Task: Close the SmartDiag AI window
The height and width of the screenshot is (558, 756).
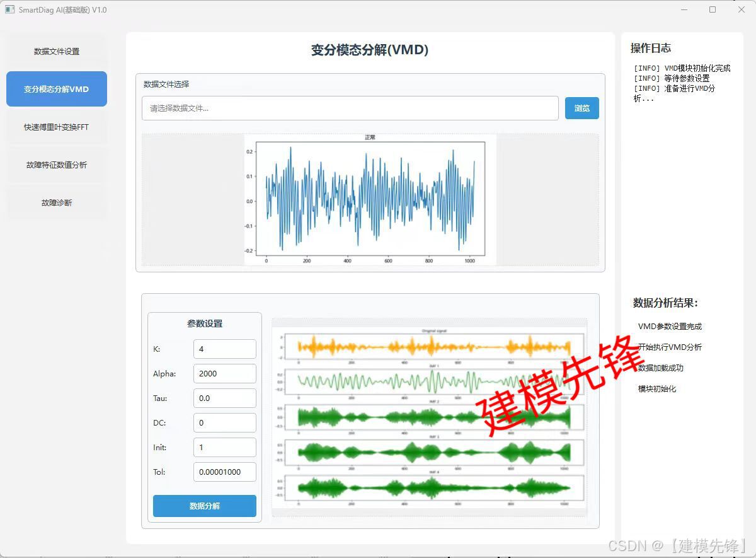Action: (x=742, y=9)
